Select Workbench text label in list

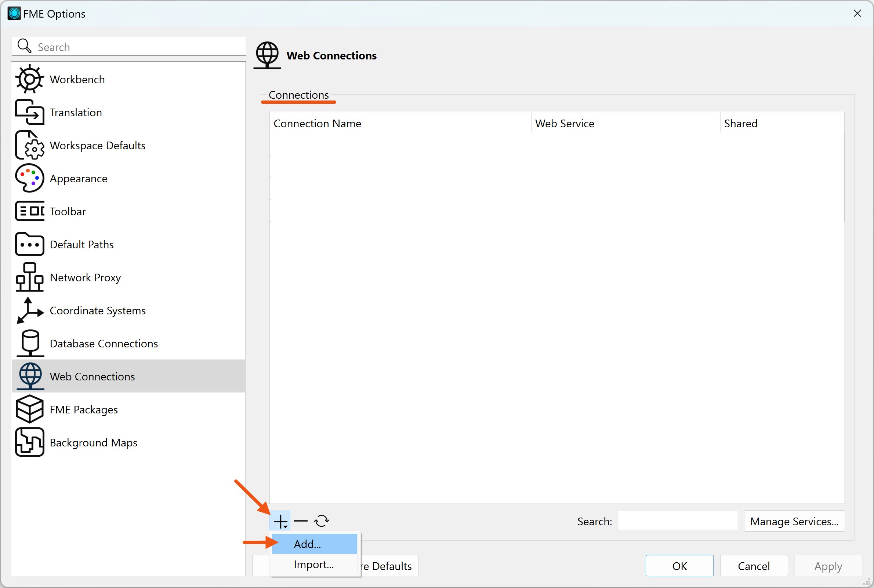tap(77, 80)
